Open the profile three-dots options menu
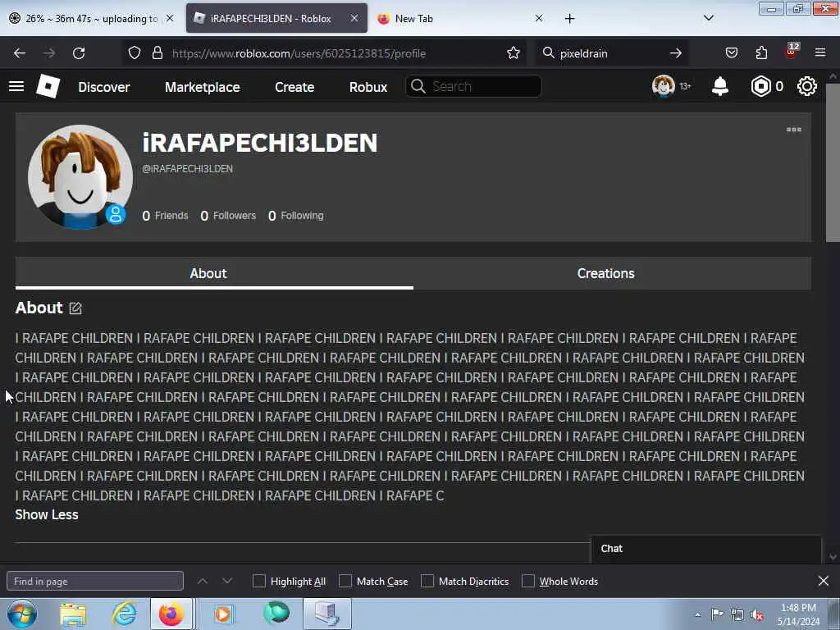Image resolution: width=840 pixels, height=630 pixels. (x=794, y=130)
